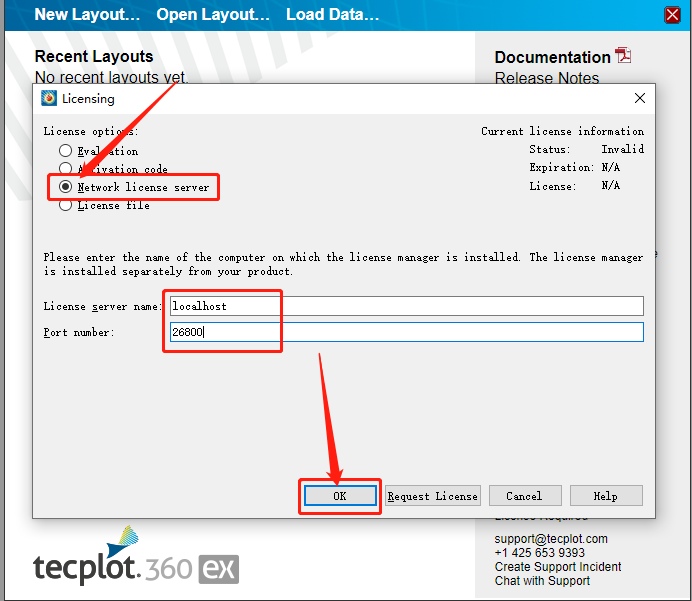Open the New Layout menu item
This screenshot has height=601, width=692.
87,15
